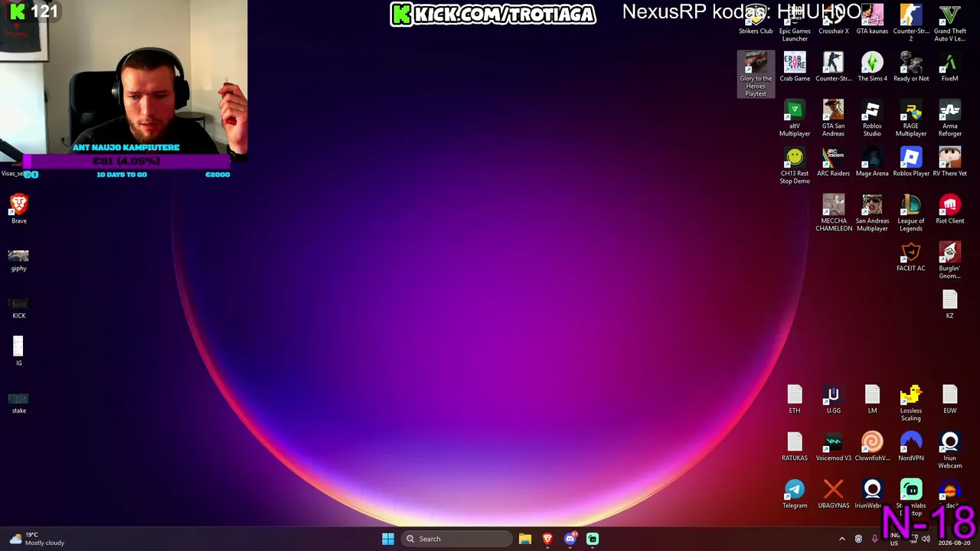Select the Brave browser desktop shortcut
980x551 pixels.
tap(19, 210)
